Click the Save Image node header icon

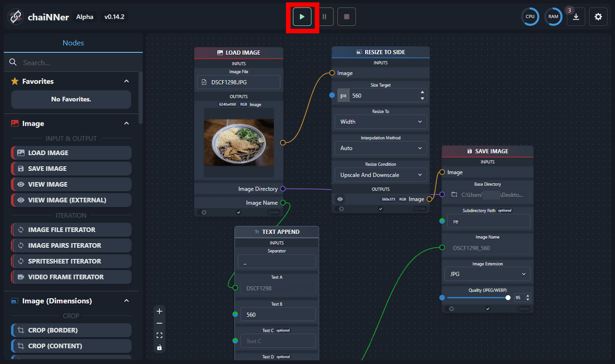point(469,151)
